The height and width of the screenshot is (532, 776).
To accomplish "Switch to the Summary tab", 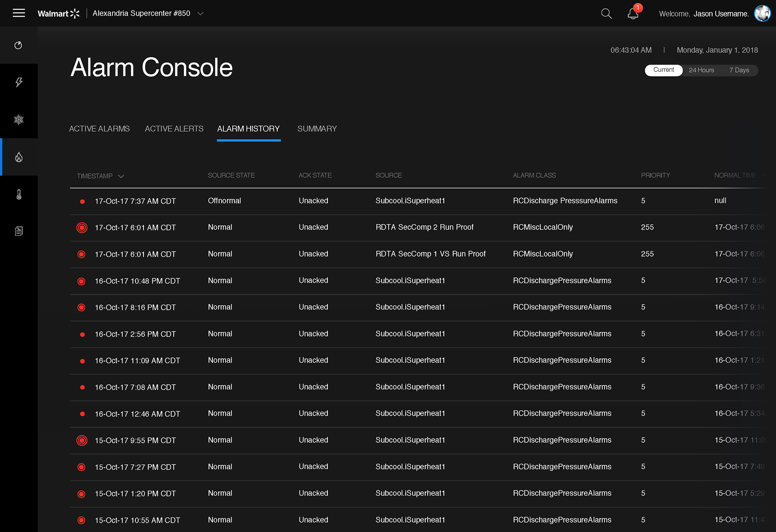I will [x=317, y=128].
